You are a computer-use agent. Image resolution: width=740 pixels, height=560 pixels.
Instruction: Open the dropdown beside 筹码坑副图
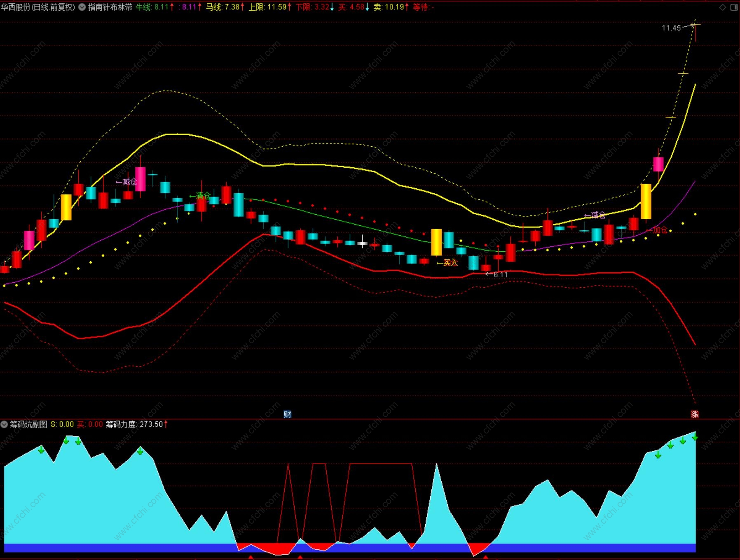[4, 424]
